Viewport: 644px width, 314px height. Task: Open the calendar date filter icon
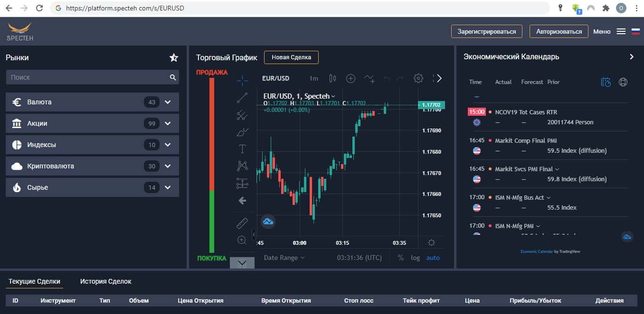[x=606, y=82]
